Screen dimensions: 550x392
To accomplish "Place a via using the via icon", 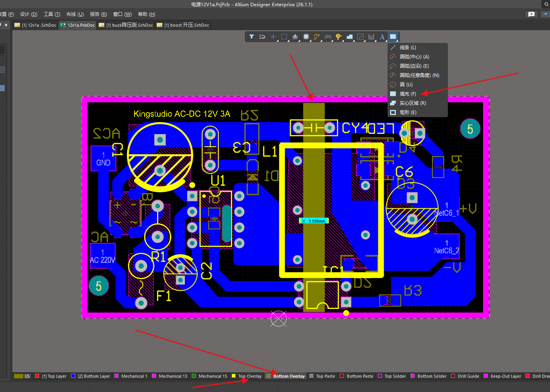I will click(x=339, y=37).
